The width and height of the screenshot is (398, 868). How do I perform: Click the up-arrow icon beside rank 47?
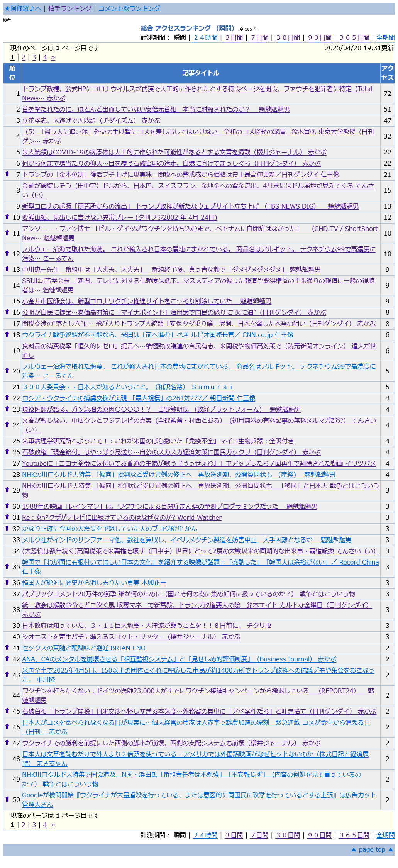click(7, 742)
